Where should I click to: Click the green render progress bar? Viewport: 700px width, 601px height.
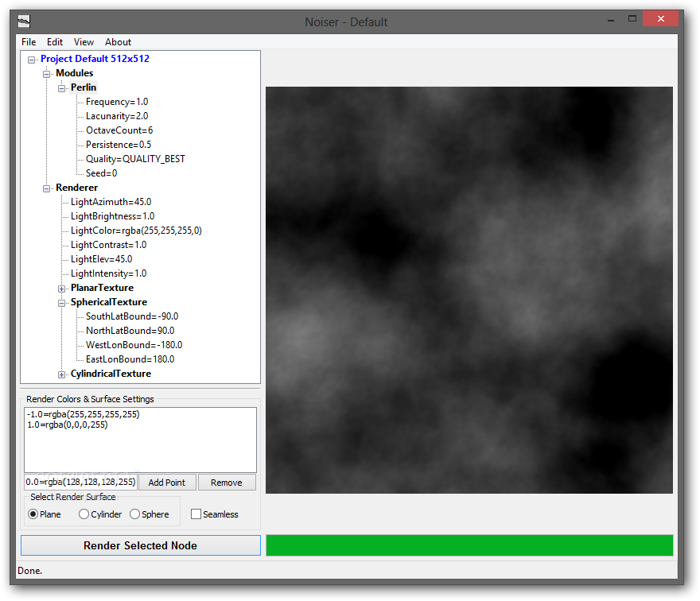(469, 545)
